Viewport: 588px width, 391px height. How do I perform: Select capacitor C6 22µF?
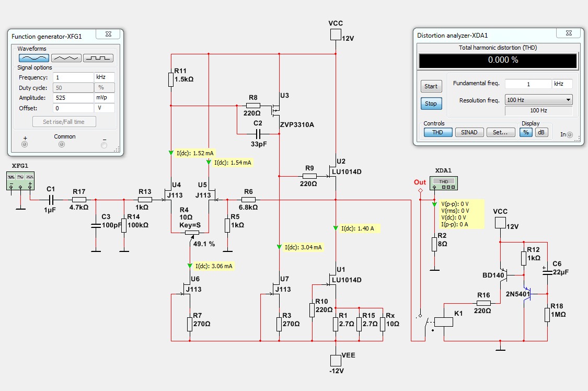(x=547, y=271)
